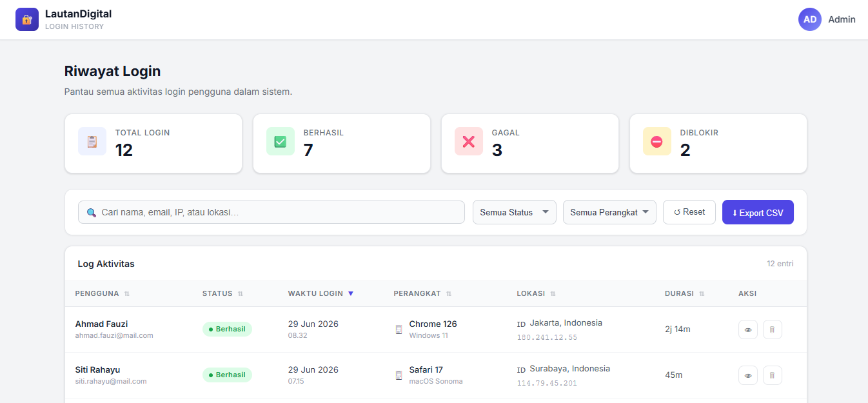Screen dimensions: 868x403
Task: Click duration value 2j 14m
Action: click(678, 329)
